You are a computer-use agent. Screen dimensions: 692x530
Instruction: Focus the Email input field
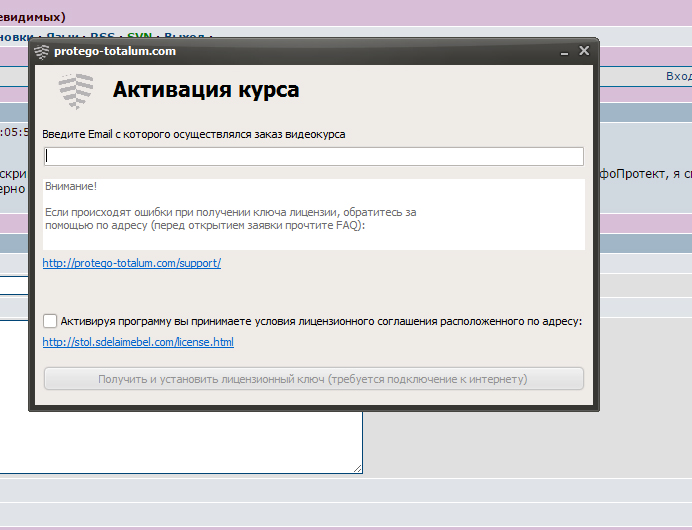[x=313, y=156]
